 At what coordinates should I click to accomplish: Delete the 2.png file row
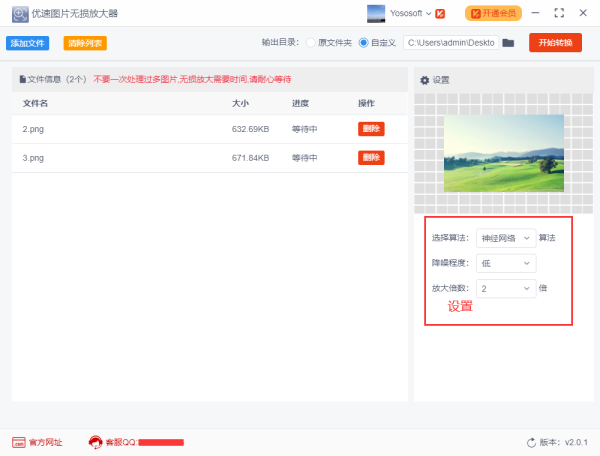pos(371,129)
